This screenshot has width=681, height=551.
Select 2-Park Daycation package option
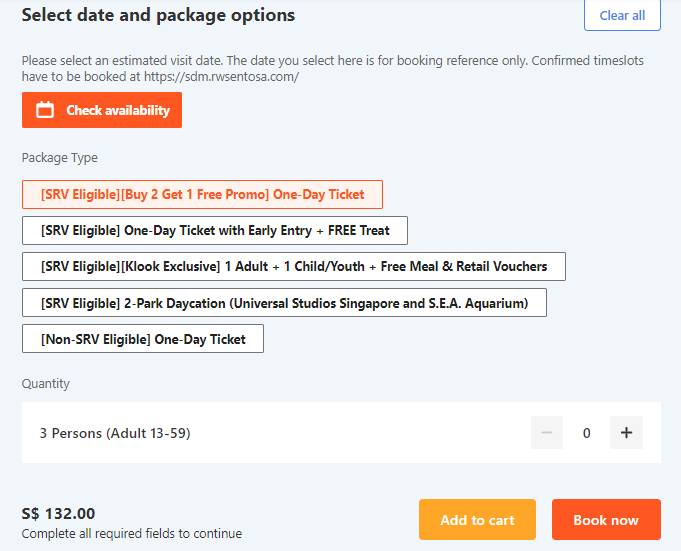click(284, 302)
